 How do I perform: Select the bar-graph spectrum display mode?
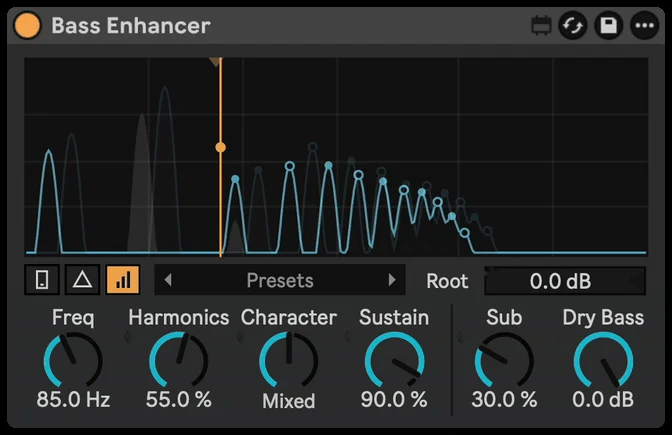123,280
